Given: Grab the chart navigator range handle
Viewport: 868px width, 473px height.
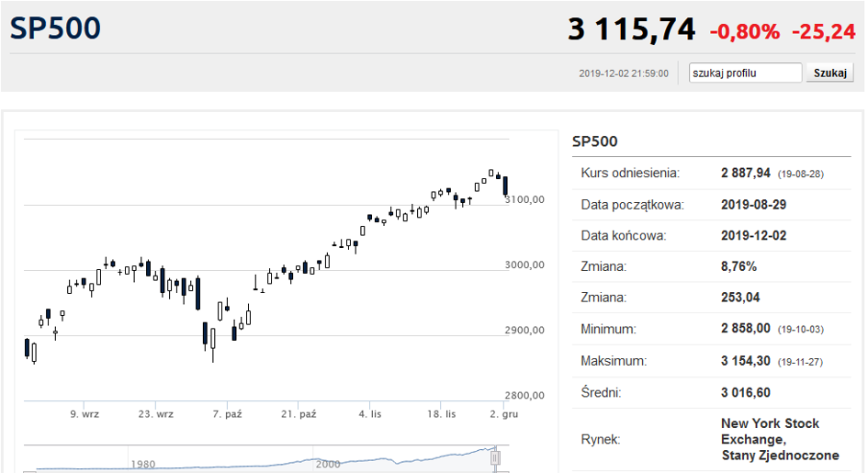Looking at the screenshot, I should pyautogui.click(x=497, y=457).
